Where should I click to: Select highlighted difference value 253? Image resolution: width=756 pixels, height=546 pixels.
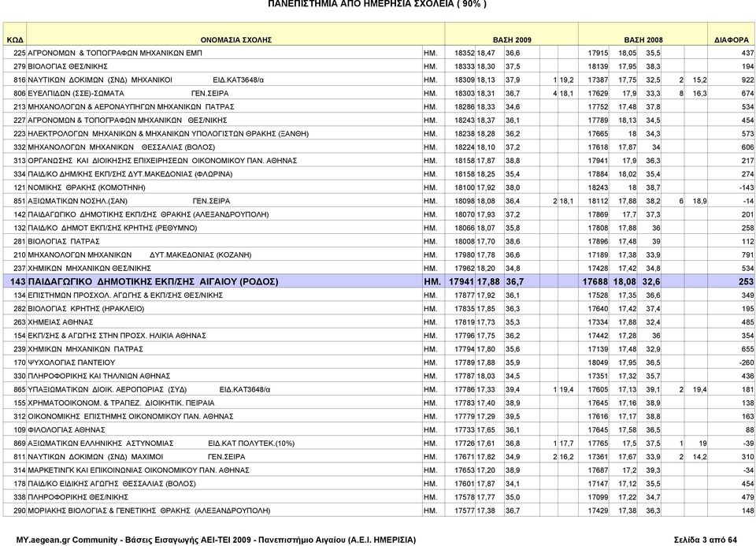click(746, 282)
